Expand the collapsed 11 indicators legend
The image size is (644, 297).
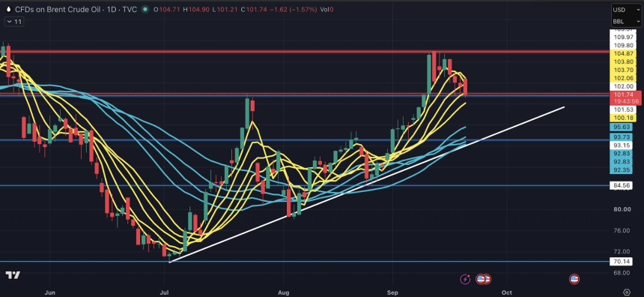click(x=14, y=22)
